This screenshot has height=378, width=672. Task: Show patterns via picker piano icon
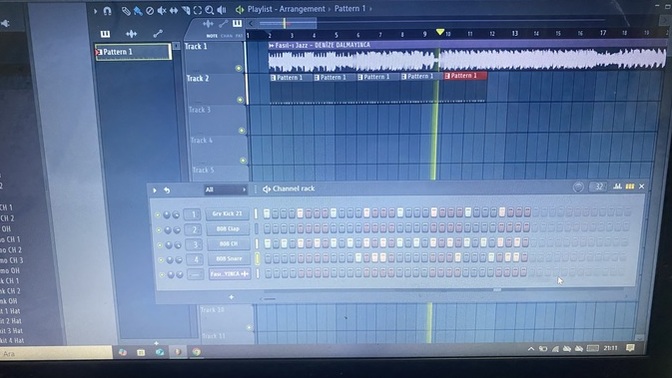(x=105, y=34)
